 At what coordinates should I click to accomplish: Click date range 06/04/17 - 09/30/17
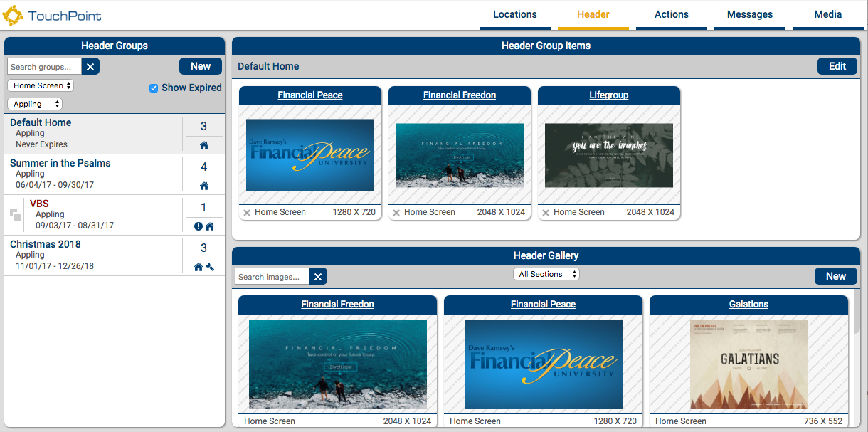point(55,185)
